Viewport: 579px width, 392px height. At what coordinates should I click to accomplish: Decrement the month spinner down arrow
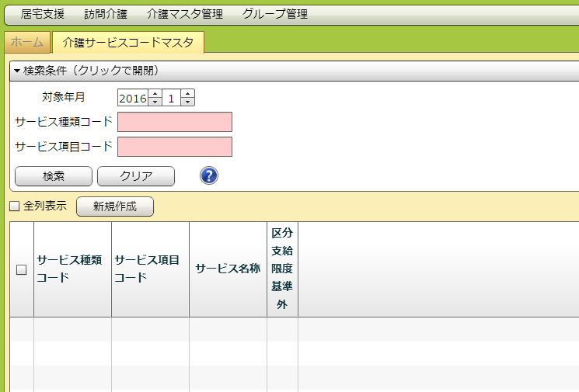(x=187, y=102)
